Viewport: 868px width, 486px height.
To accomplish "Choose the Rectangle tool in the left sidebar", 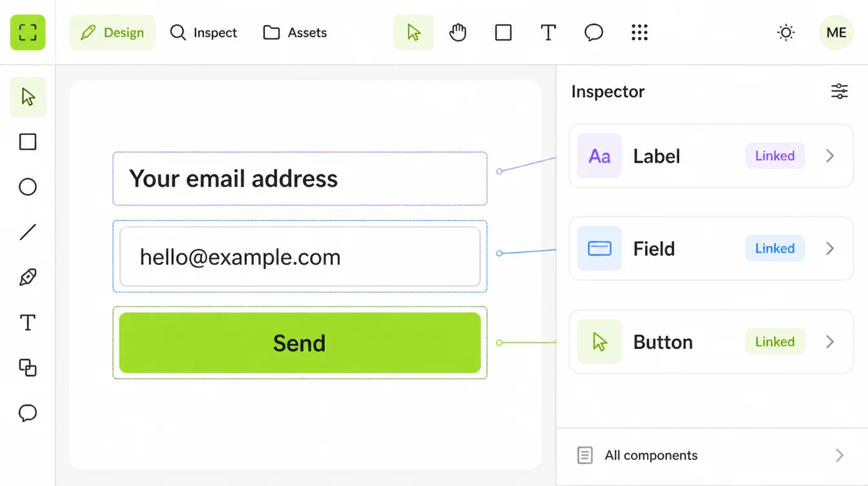I will click(28, 142).
